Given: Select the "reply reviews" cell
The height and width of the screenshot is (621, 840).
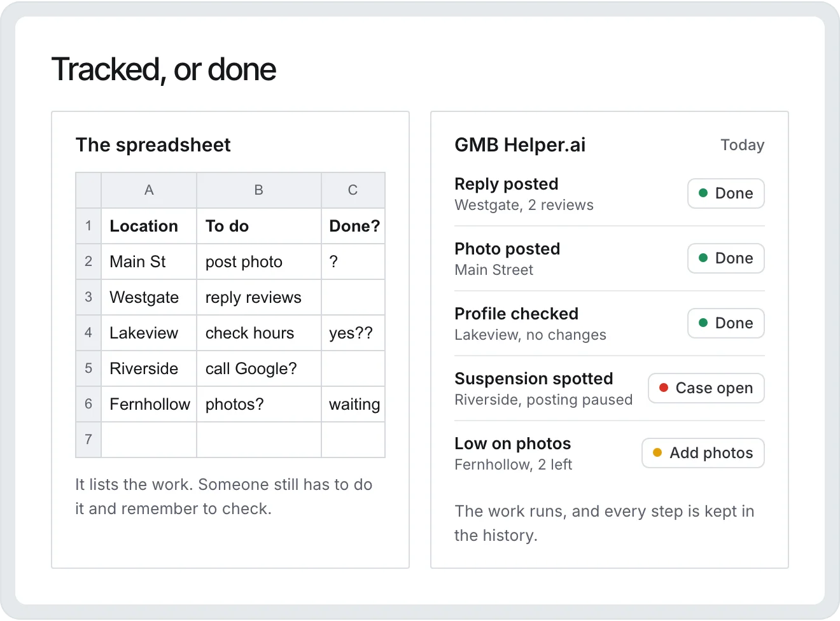Looking at the screenshot, I should point(259,297).
